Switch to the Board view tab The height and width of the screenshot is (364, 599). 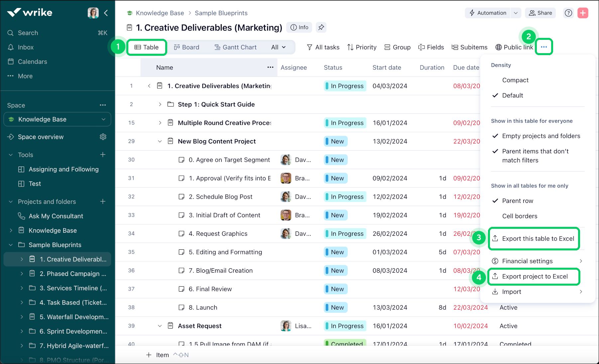(187, 47)
